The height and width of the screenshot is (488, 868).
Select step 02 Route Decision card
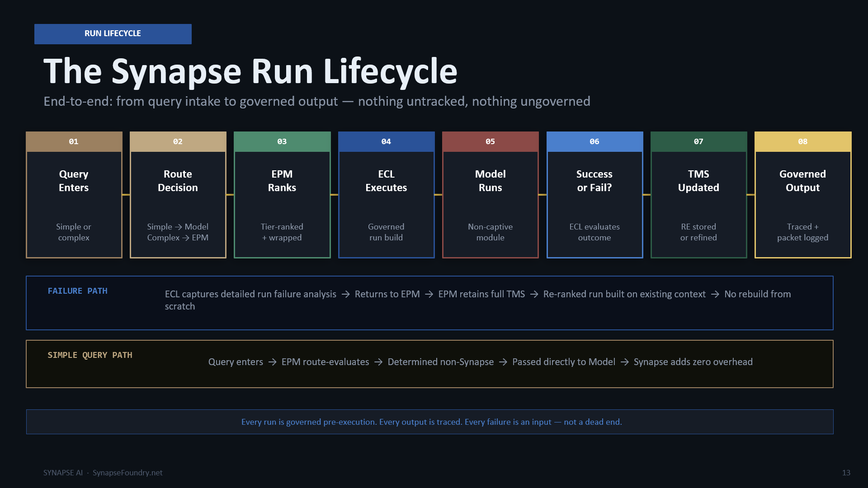(x=178, y=195)
